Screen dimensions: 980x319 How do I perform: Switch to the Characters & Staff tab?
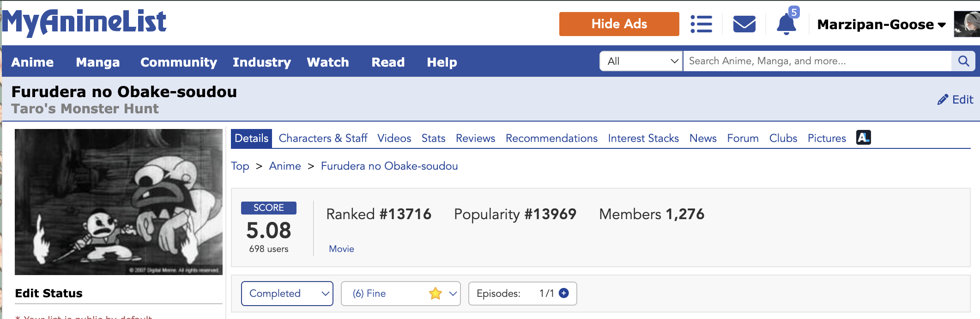[323, 138]
